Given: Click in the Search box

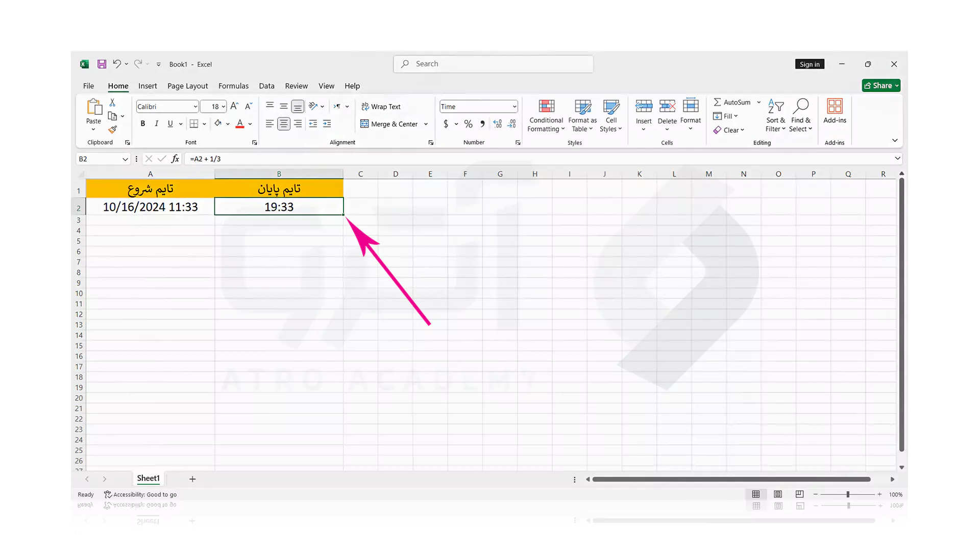Looking at the screenshot, I should click(493, 64).
